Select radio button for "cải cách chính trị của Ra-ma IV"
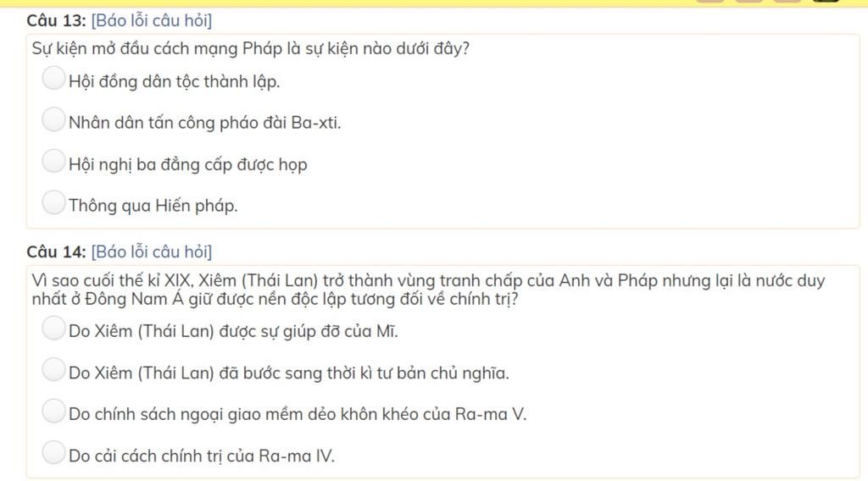 tap(53, 452)
